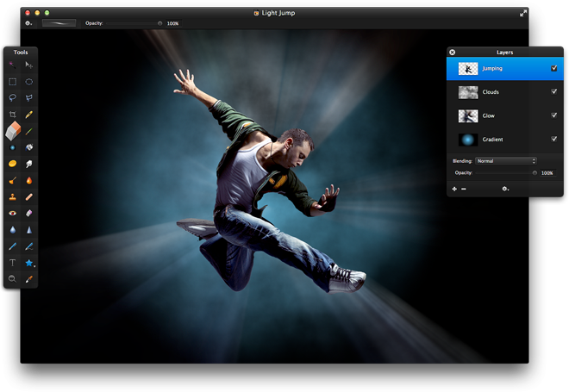Select the Red Eye tool
This screenshot has height=392, width=569.
(12, 213)
